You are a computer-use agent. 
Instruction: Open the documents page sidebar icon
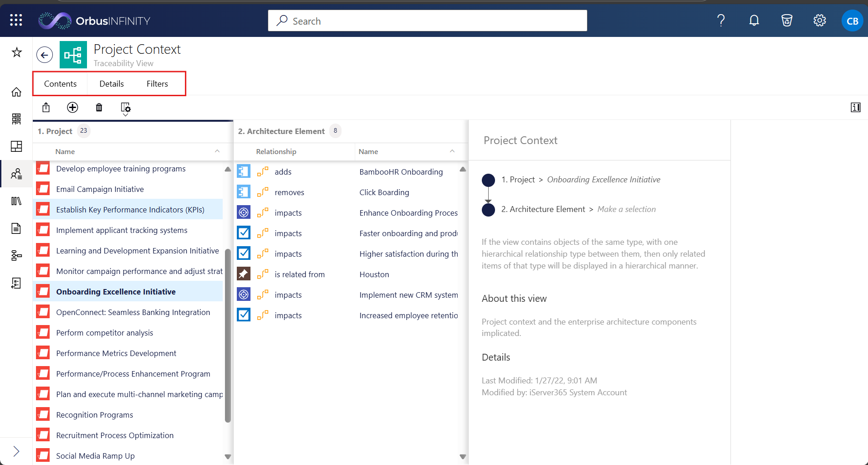[x=16, y=228]
